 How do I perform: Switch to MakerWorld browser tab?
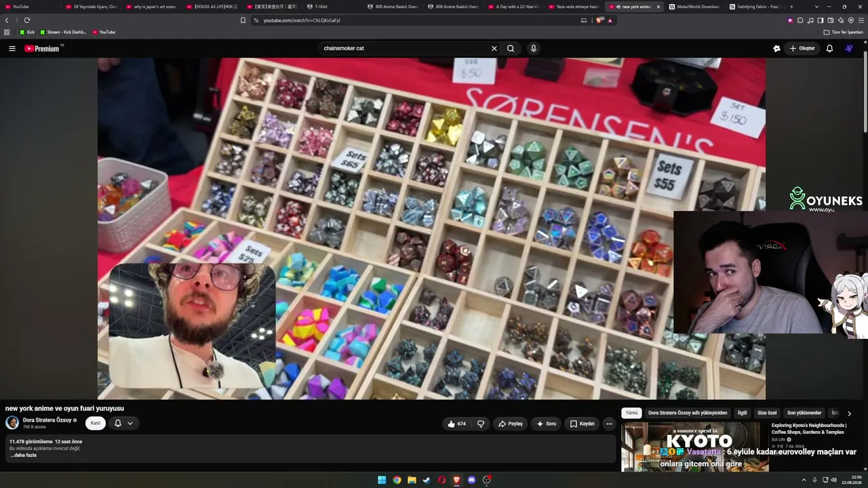point(694,7)
